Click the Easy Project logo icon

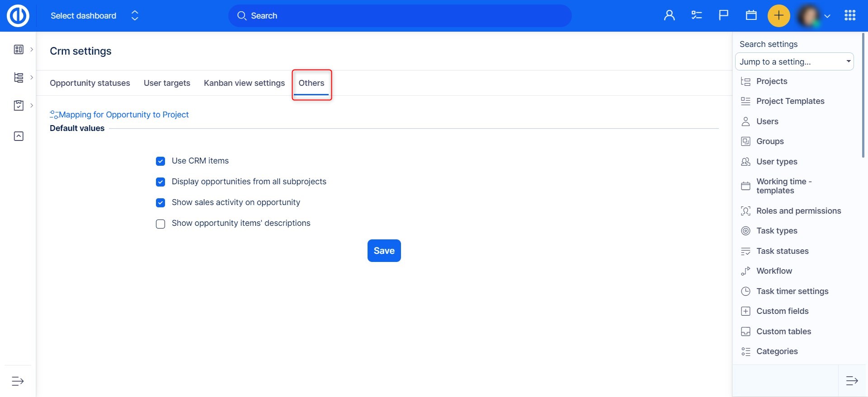[x=18, y=16]
